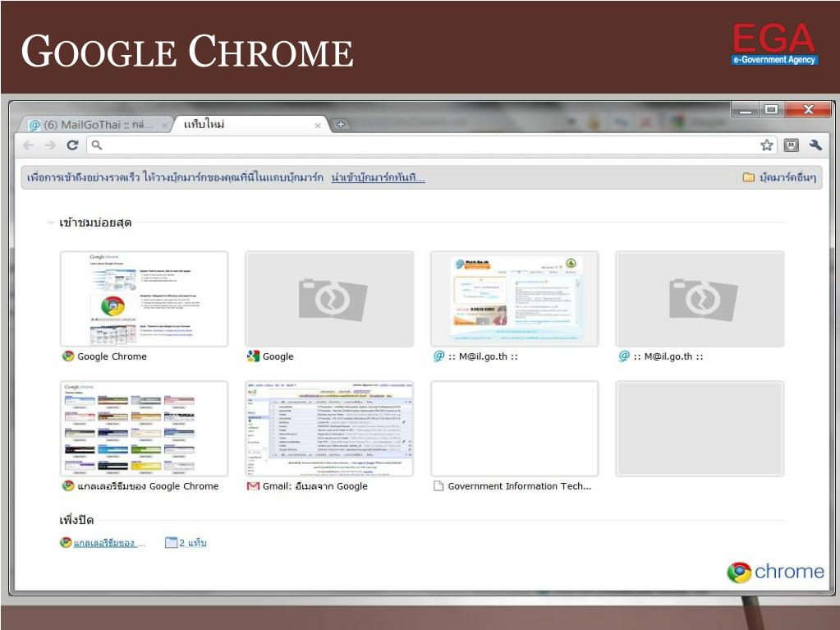This screenshot has width=840, height=630.
Task: Click Google favicon beside Google label
Action: point(253,356)
